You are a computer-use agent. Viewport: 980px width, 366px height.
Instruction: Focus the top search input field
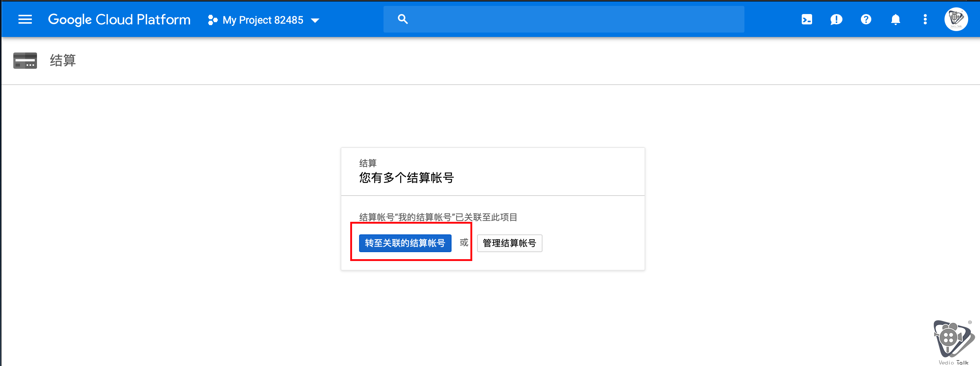(x=564, y=19)
